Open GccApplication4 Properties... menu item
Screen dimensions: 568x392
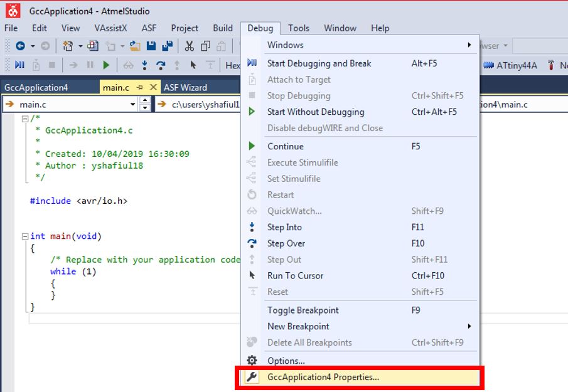(360, 377)
